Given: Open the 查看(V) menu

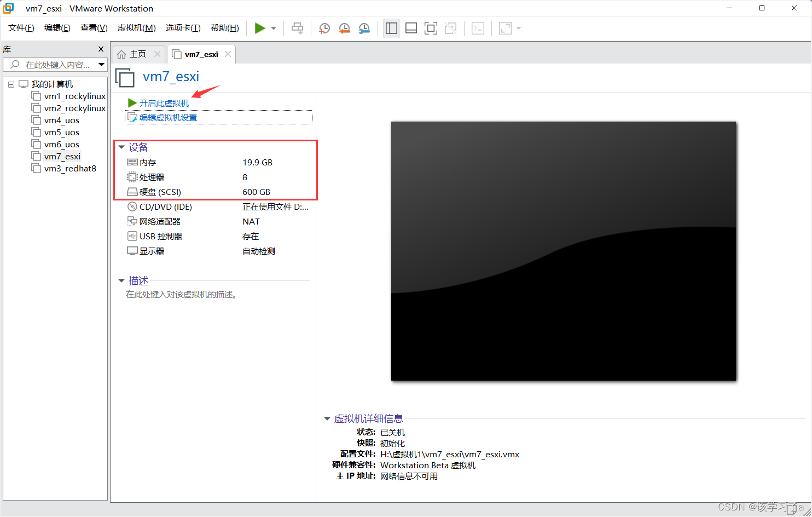Looking at the screenshot, I should (94, 28).
